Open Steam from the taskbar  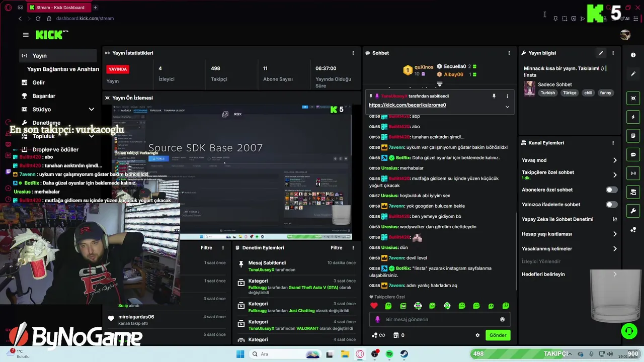coord(404,354)
